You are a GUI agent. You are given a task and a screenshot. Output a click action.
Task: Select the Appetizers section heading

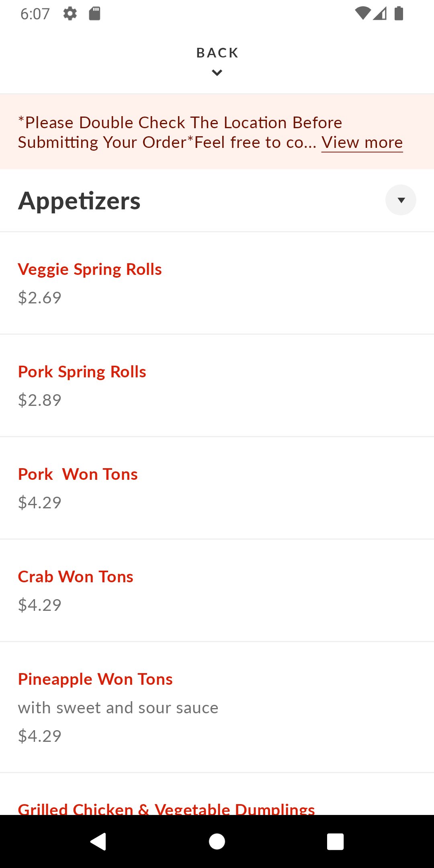coord(79,201)
